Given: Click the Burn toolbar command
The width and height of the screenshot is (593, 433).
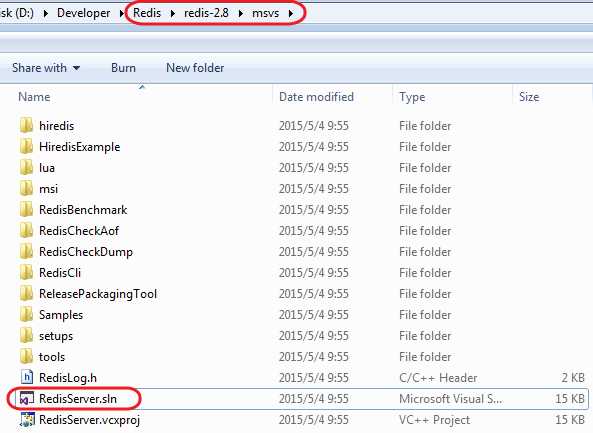Looking at the screenshot, I should coord(123,68).
